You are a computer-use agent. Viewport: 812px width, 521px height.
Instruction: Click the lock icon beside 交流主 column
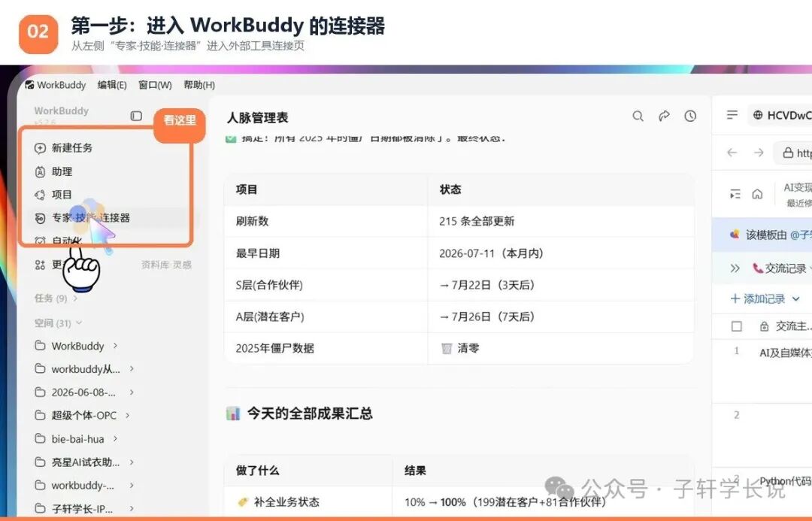pyautogui.click(x=764, y=326)
